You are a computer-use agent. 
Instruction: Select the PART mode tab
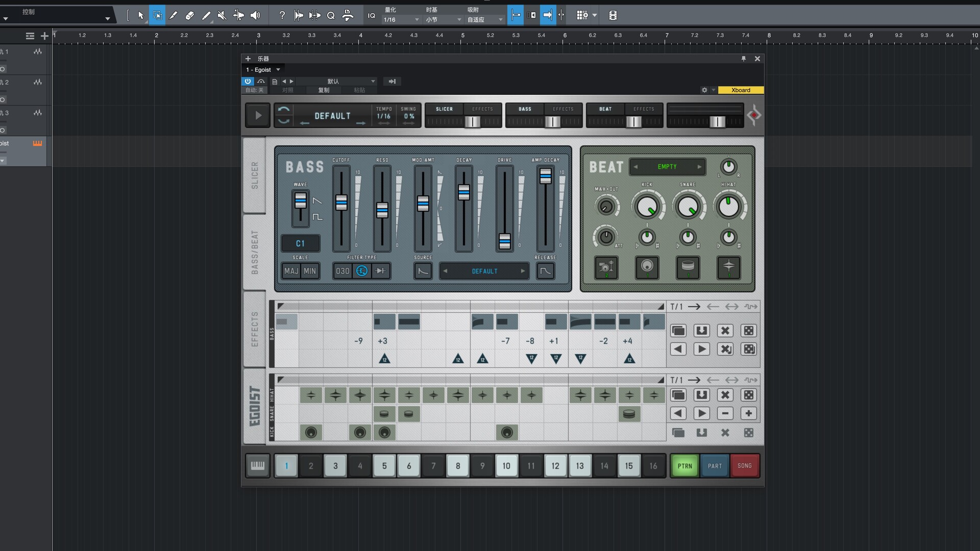point(715,466)
